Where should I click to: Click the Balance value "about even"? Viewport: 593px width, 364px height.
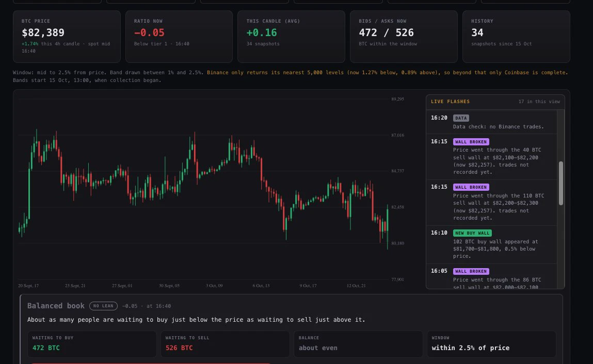(318, 348)
